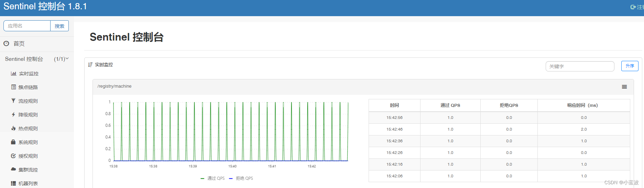
Task: Toggle 通过 QPS series in chart legend
Action: tap(212, 178)
